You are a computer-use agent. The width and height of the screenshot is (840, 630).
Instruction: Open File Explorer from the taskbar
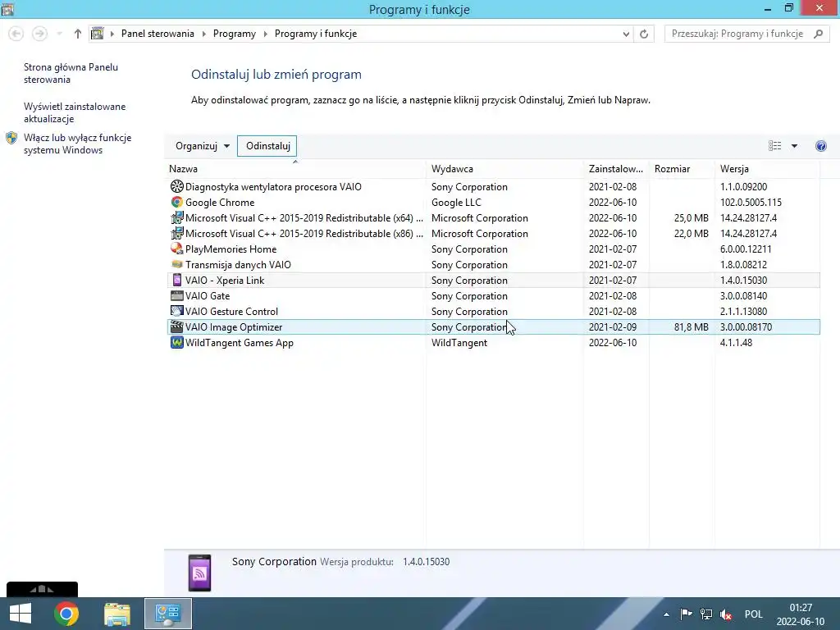tap(117, 614)
